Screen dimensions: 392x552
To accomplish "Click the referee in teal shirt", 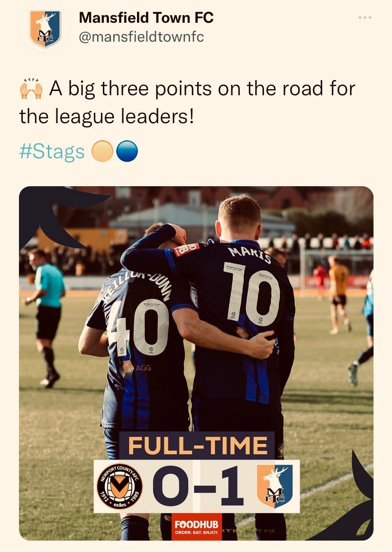I will tap(45, 317).
